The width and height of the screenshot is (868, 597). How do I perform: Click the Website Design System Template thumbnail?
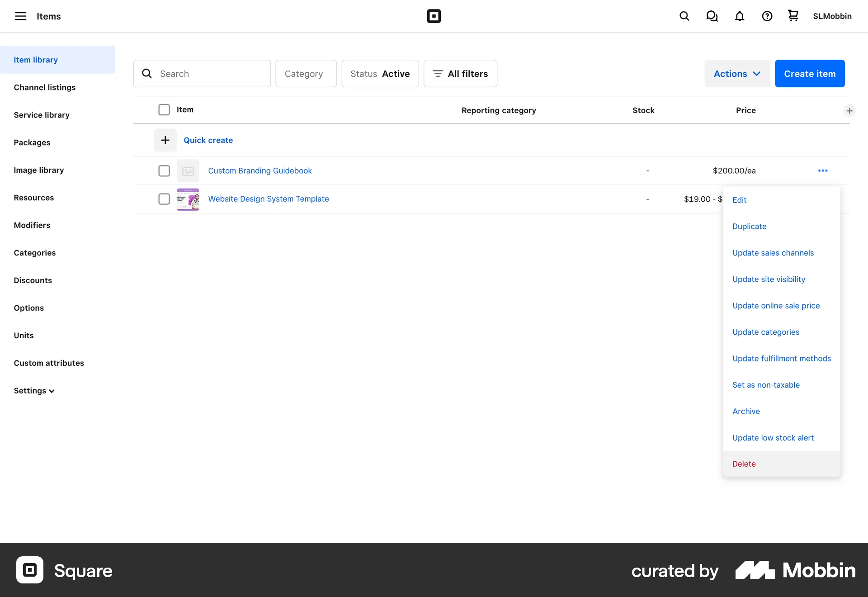pos(188,199)
